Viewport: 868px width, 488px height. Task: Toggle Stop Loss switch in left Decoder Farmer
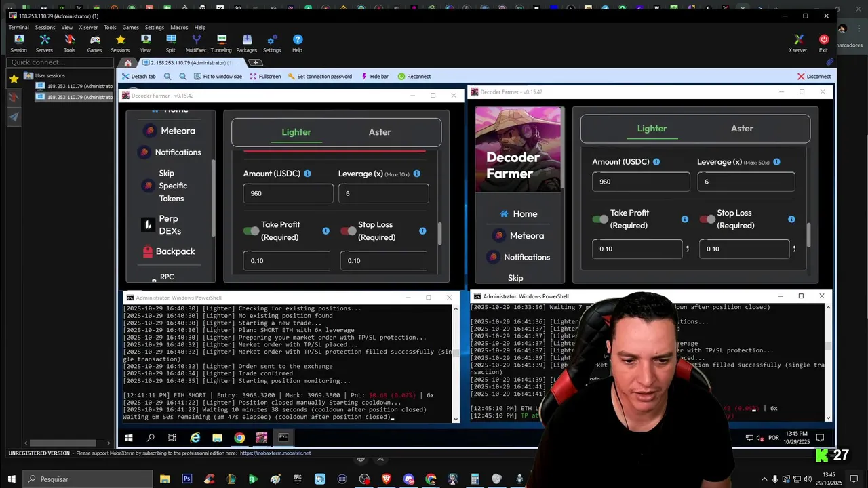click(349, 231)
